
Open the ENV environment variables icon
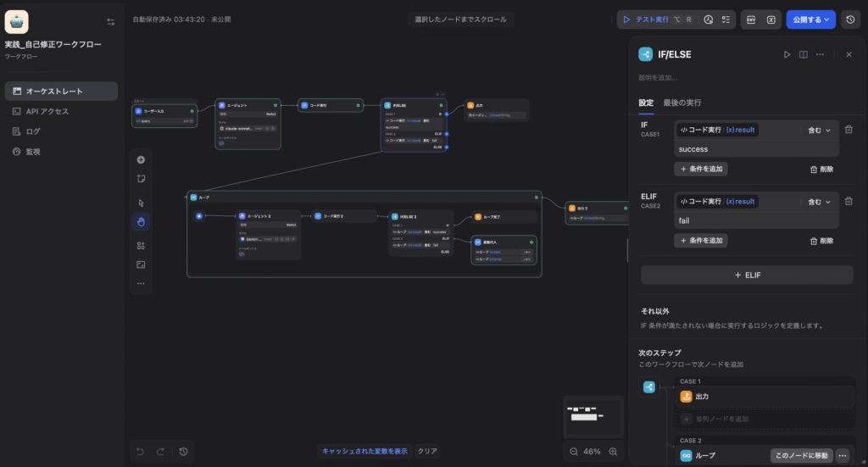[x=751, y=19]
